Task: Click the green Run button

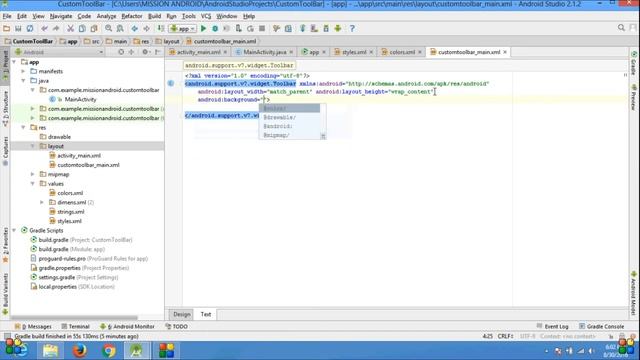Action: coord(203,29)
